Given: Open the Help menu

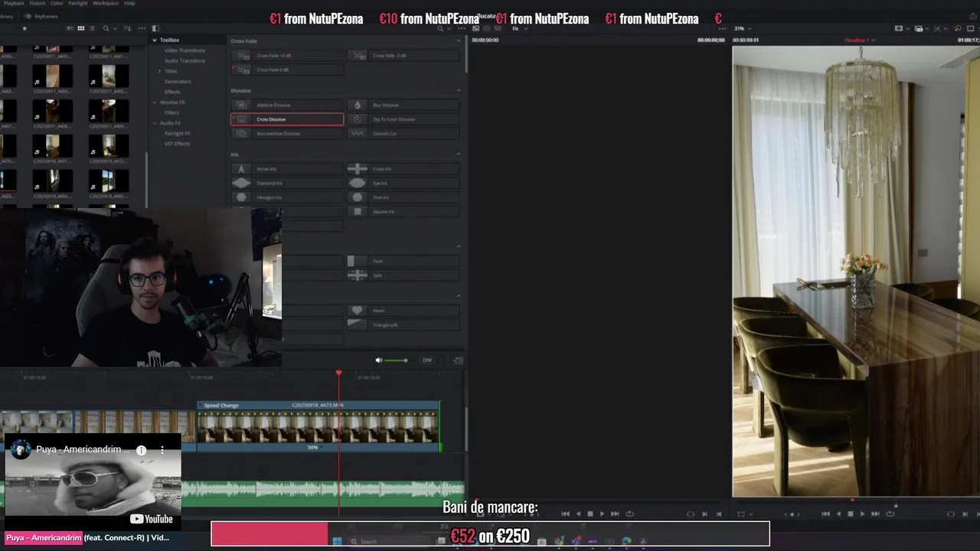Looking at the screenshot, I should pos(129,3).
